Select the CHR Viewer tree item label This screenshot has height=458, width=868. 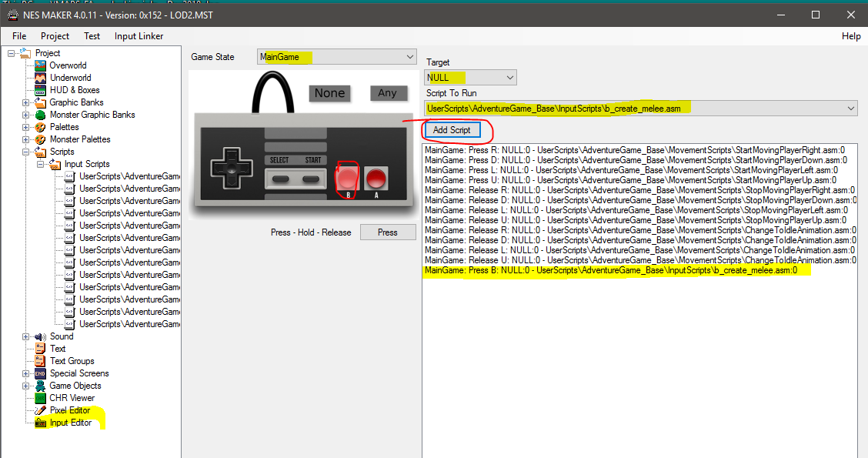click(72, 398)
